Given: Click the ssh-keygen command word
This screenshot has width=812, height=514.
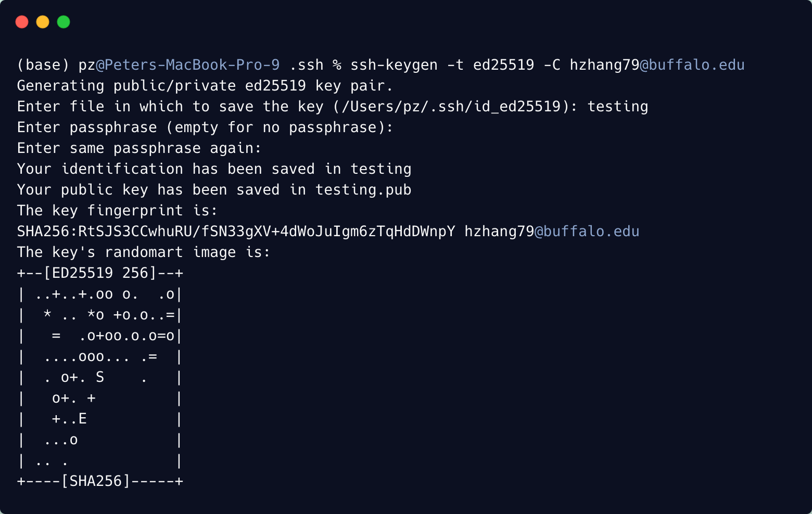Looking at the screenshot, I should coord(394,65).
